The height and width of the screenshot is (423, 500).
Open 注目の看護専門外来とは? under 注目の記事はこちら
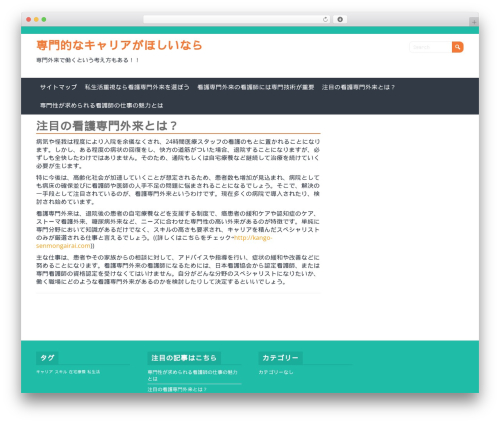click(x=177, y=389)
